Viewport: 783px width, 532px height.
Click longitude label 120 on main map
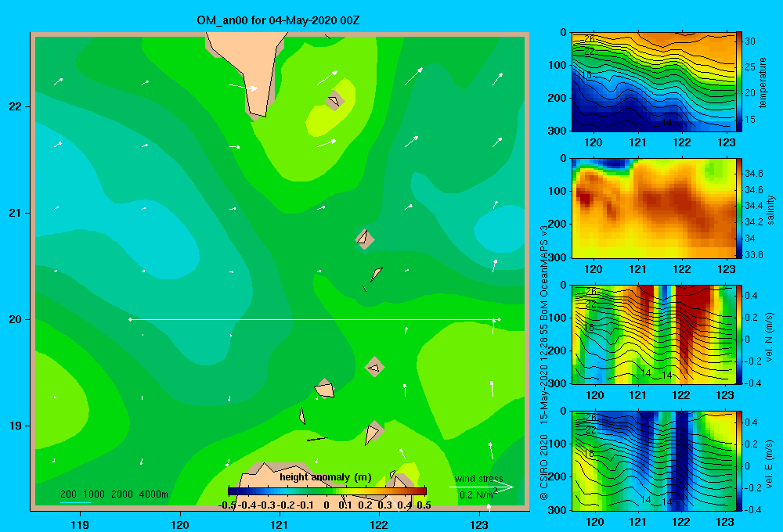click(180, 524)
